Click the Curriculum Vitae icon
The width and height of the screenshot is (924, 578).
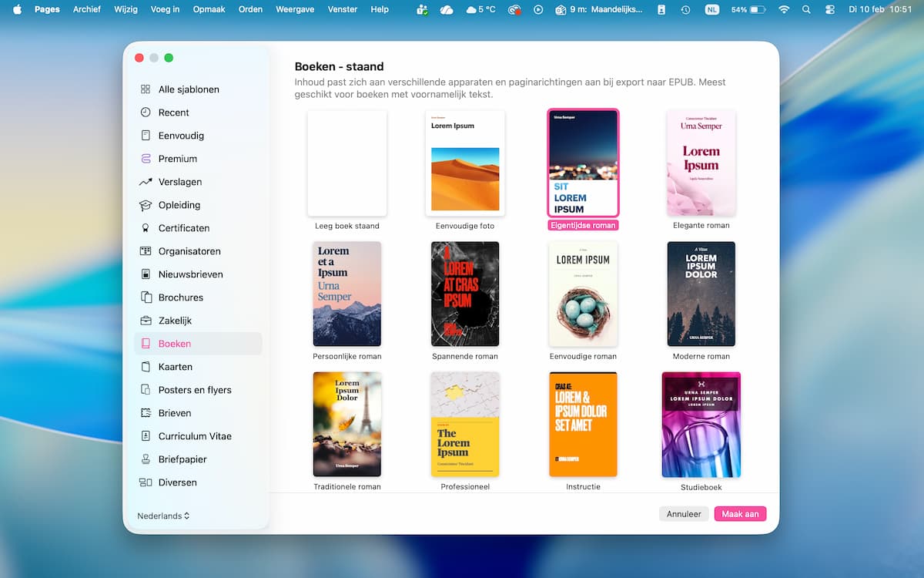point(146,436)
